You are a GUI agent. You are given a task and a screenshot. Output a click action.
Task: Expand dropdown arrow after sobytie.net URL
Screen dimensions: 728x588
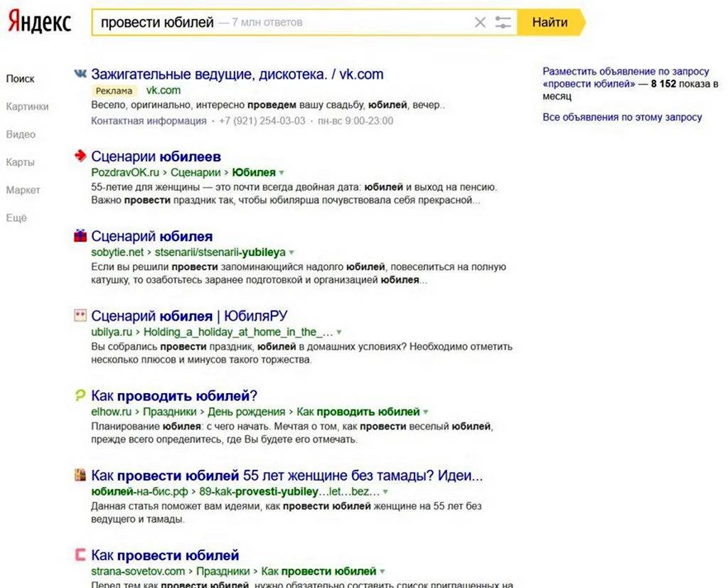[291, 252]
